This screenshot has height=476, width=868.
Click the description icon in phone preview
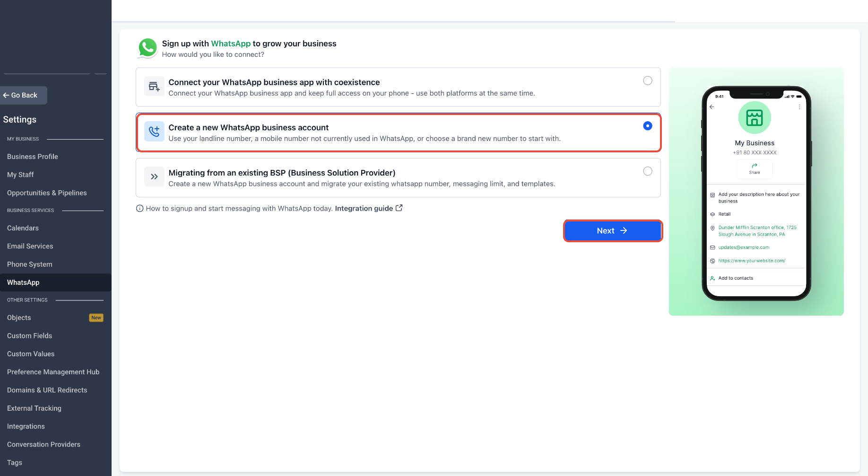(x=712, y=195)
